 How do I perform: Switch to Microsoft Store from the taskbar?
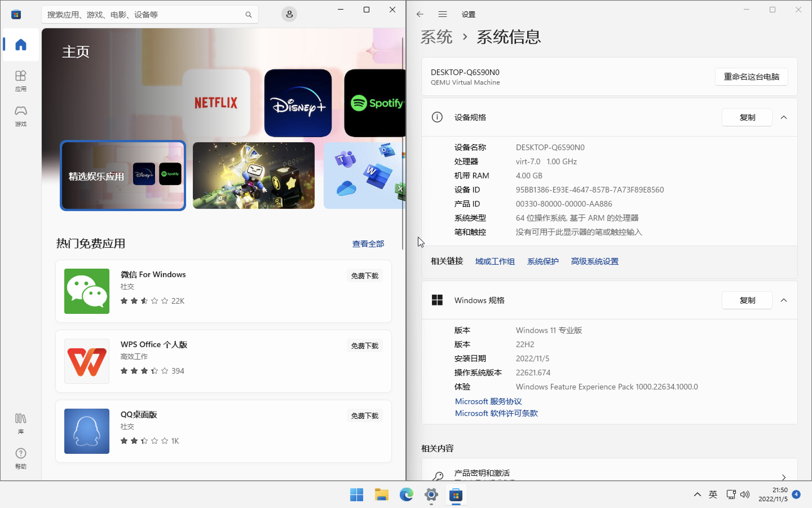pos(456,494)
